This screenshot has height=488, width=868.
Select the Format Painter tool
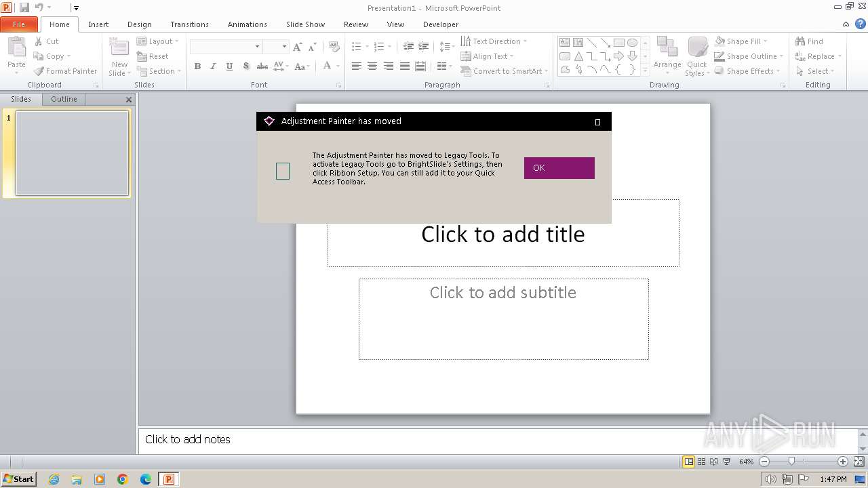point(65,71)
